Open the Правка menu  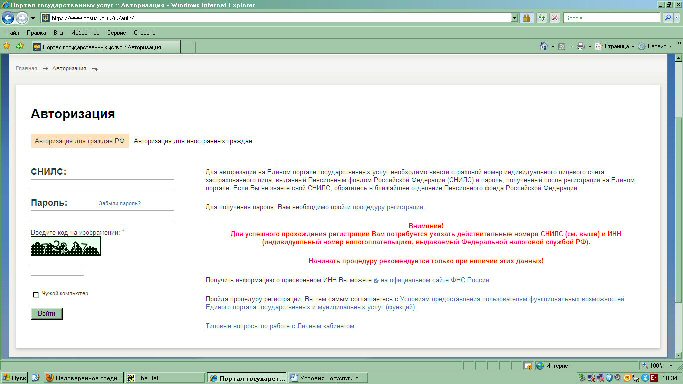click(36, 33)
